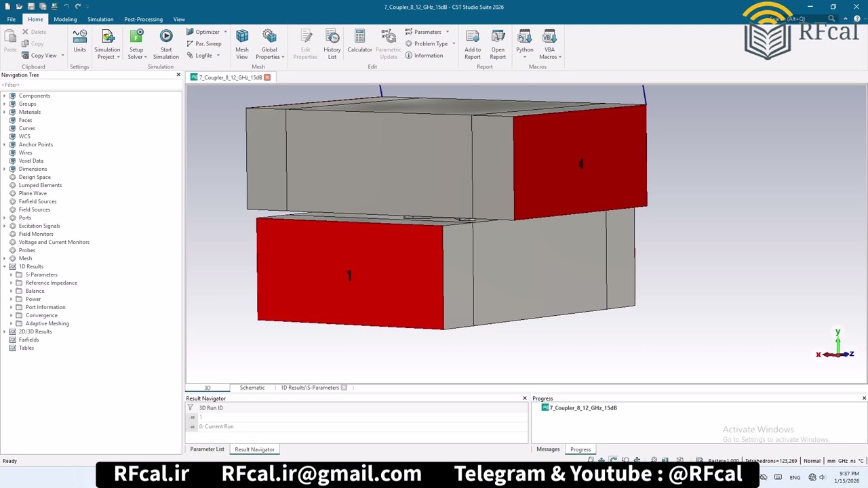The image size is (868, 488).
Task: Switch to the Simulation ribbon tab
Action: click(x=100, y=19)
